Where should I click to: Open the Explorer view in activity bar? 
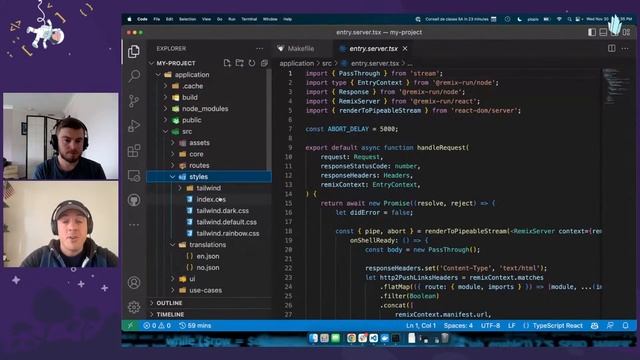[134, 51]
